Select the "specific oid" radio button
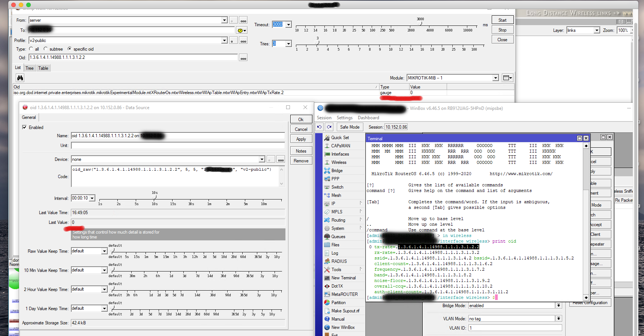The width and height of the screenshot is (644, 336). [x=69, y=49]
